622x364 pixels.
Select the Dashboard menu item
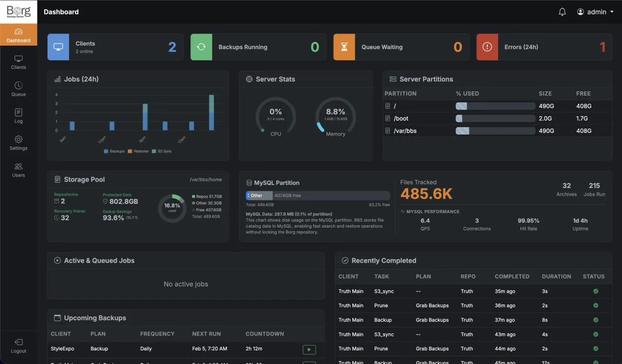coord(18,34)
